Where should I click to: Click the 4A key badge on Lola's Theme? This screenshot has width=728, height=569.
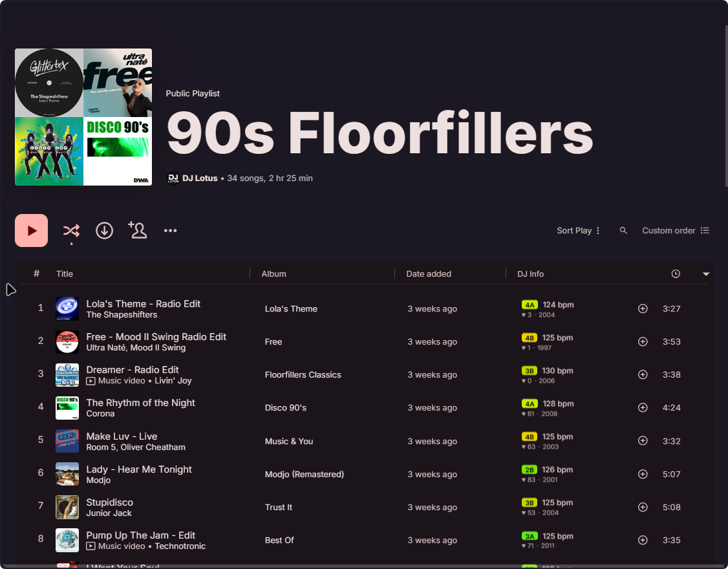coord(530,305)
